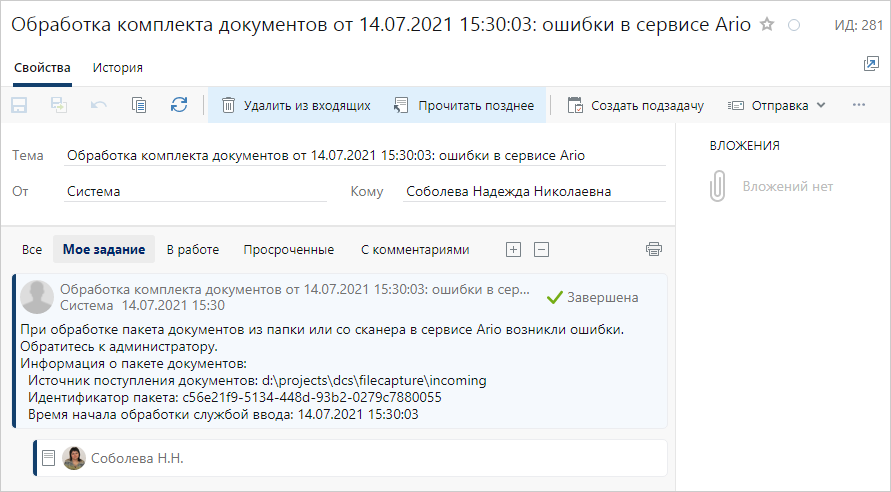Refresh the task using the circular arrows icon

pos(179,105)
